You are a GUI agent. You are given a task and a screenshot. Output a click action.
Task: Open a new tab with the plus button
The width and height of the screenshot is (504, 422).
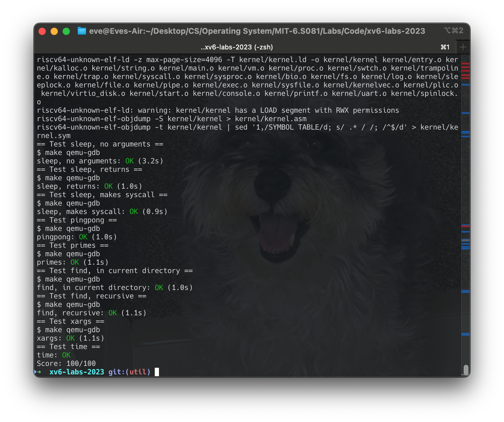[463, 47]
